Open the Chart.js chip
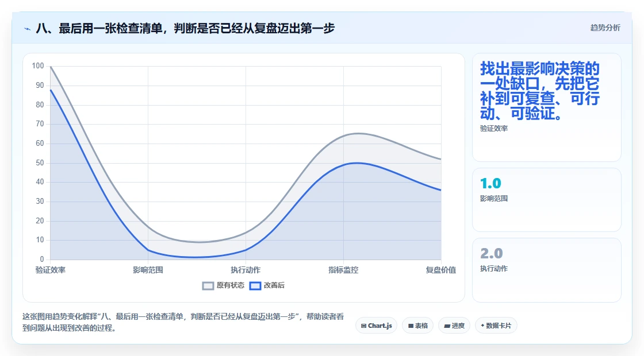Viewport: 644px width, 356px height. pos(376,326)
